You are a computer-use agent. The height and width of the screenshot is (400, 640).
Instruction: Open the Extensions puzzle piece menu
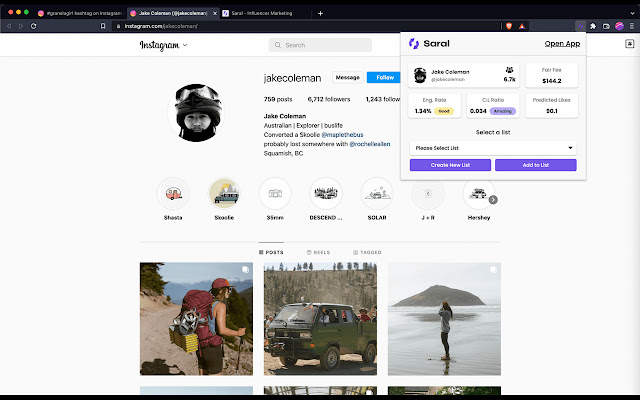(593, 26)
